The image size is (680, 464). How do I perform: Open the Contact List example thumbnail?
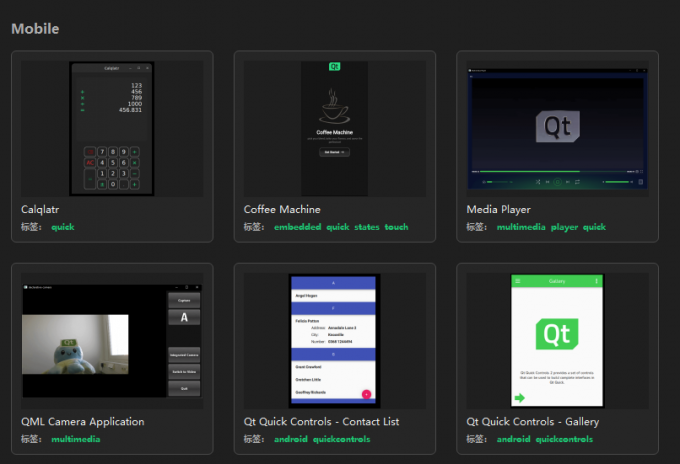pos(334,340)
